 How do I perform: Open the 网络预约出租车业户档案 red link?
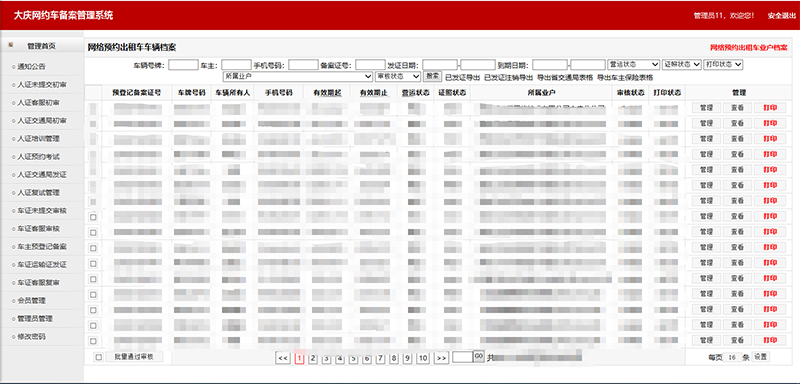point(748,47)
